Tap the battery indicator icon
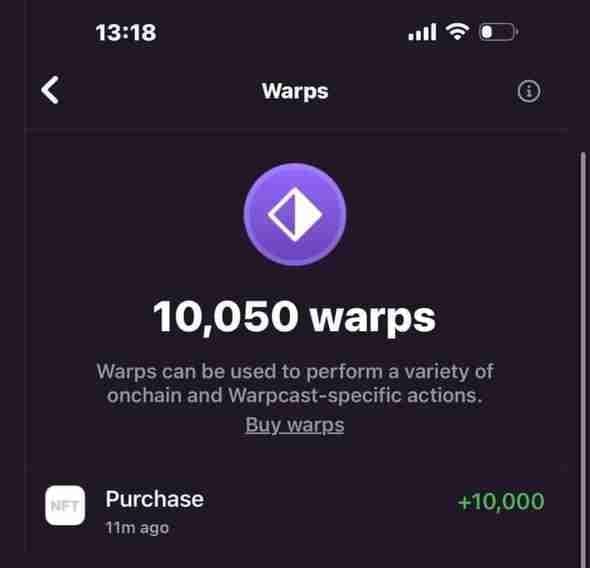 coord(499,32)
